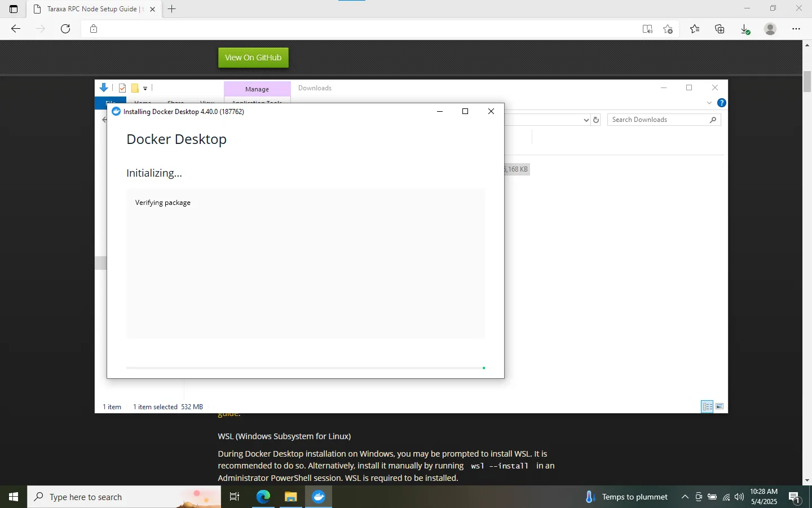
Task: Launch Immersive Reader from the address bar
Action: click(x=647, y=29)
